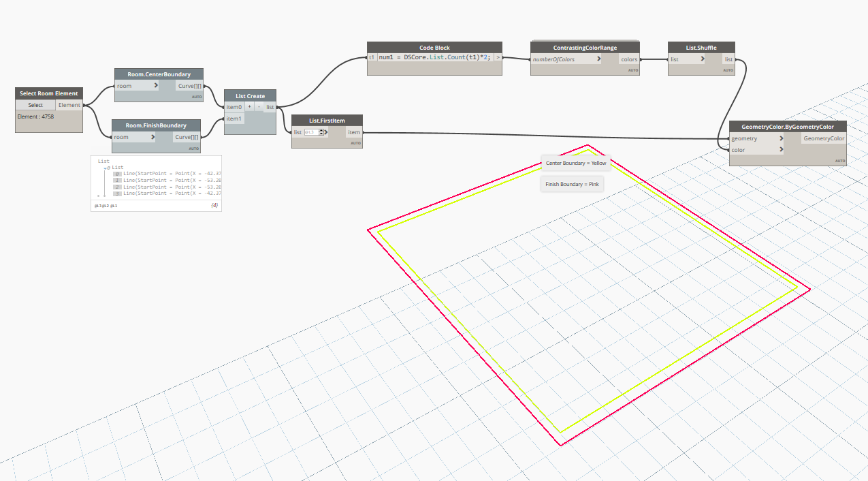Open the color port chevron on GeometryColor node

(x=781, y=150)
